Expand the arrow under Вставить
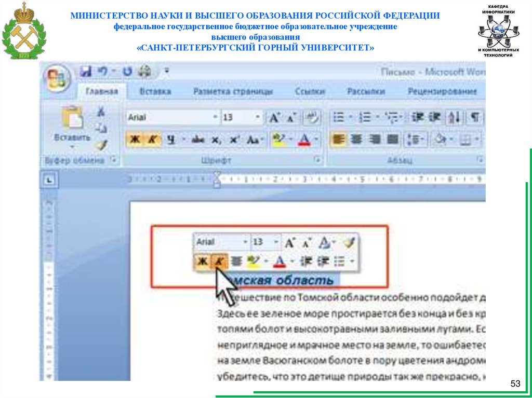532x398 pixels. [x=72, y=147]
